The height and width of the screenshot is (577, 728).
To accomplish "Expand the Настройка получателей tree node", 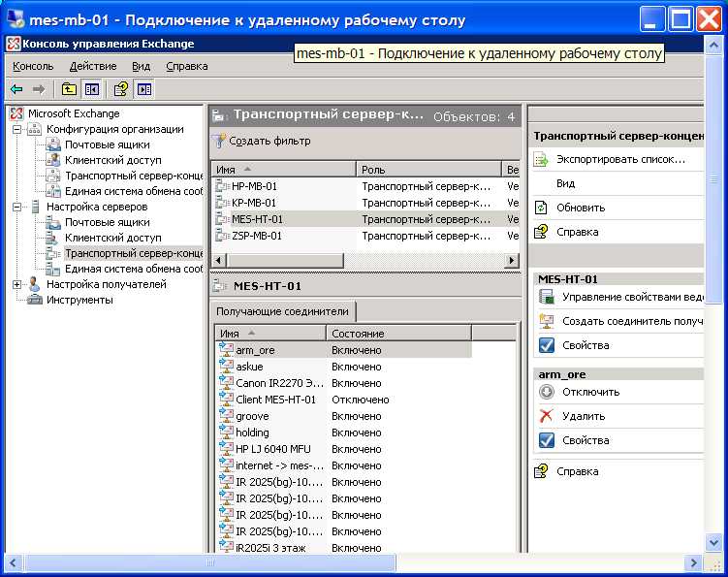I will click(x=16, y=284).
